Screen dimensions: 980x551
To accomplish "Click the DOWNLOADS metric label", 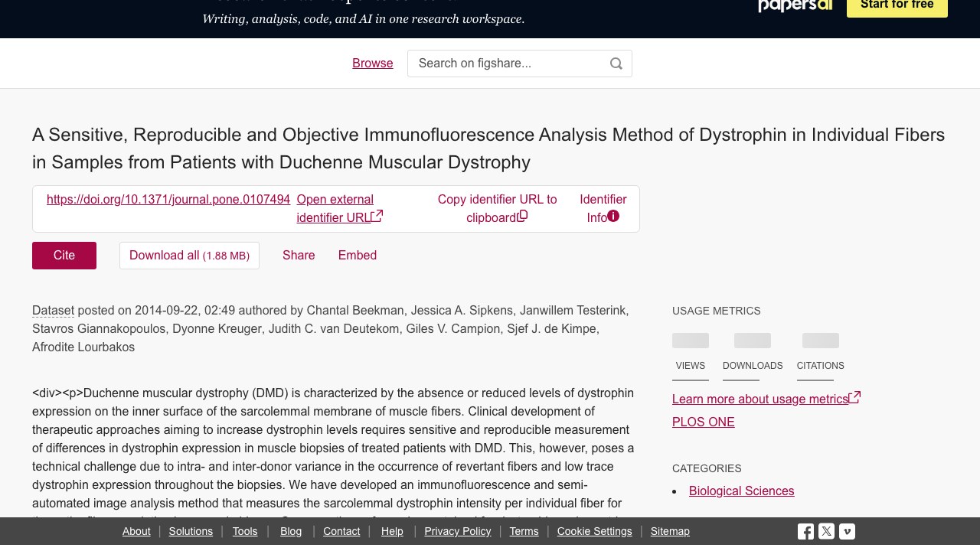I will pos(753,366).
